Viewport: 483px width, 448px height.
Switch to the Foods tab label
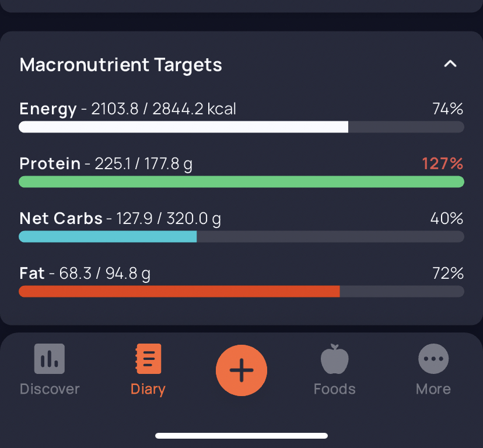coord(334,389)
